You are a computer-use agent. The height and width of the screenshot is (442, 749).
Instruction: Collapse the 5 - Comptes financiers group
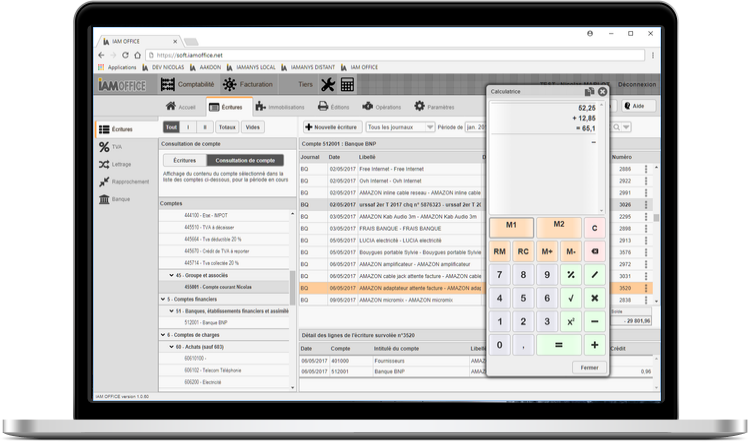[164, 299]
